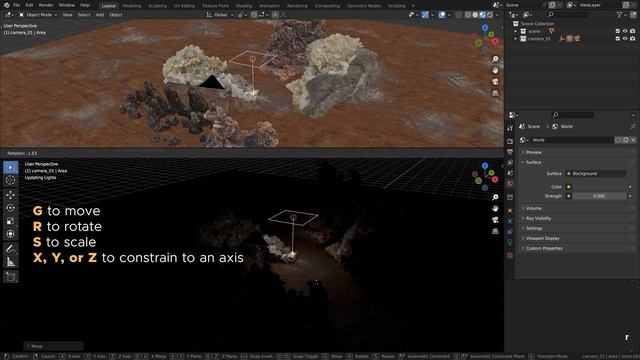Screen dimensions: 640x360
Task: Open the Output properties tab
Action: click(510, 152)
